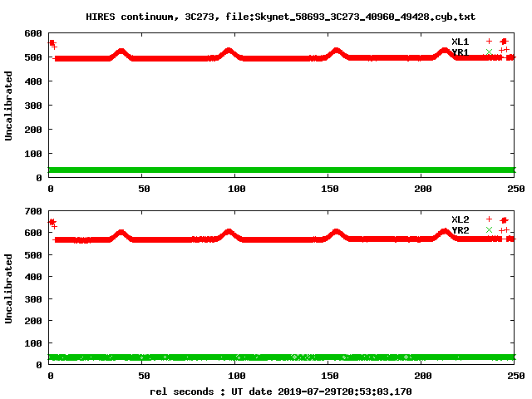
Task: Click the top plot's Uncalibrated axis label
Action: click(8, 106)
